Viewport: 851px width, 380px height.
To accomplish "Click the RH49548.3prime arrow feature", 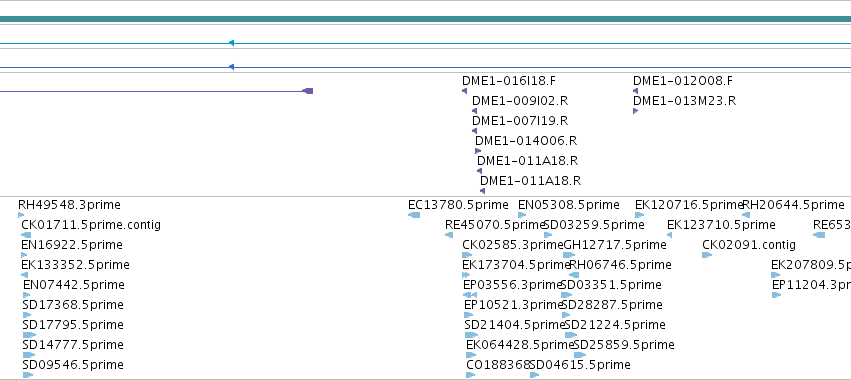I will coord(21,215).
